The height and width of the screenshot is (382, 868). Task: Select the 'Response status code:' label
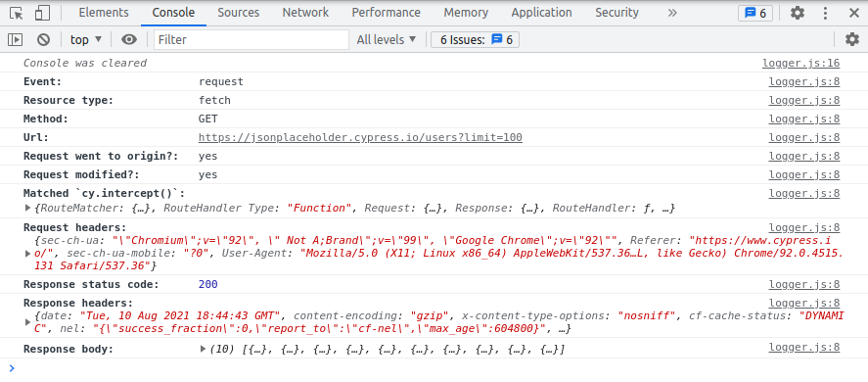[x=91, y=284]
